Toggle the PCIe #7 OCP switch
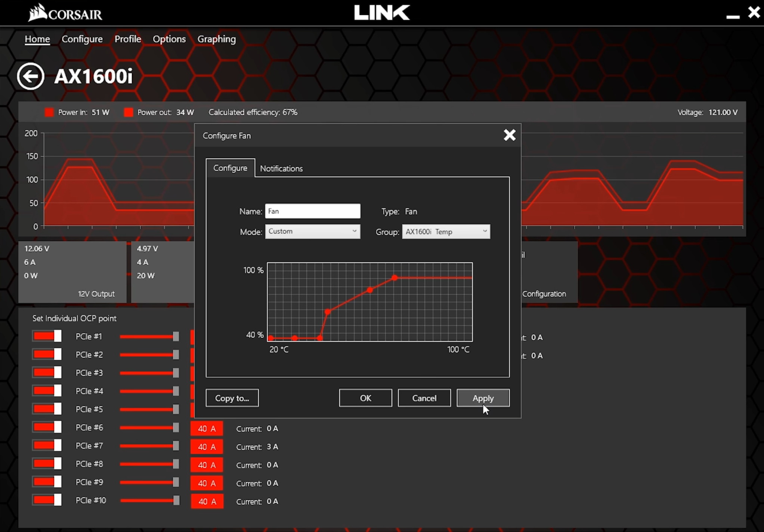Screen dimensions: 764x532 pos(47,445)
